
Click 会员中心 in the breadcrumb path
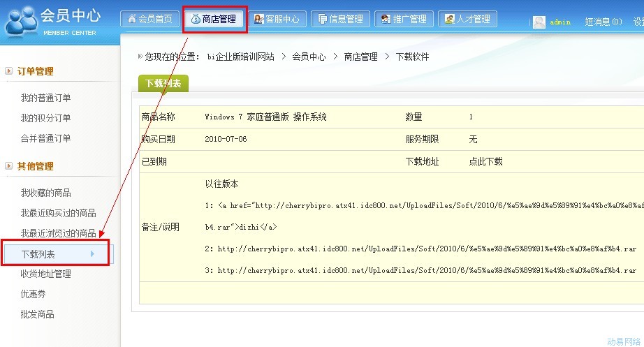click(309, 57)
